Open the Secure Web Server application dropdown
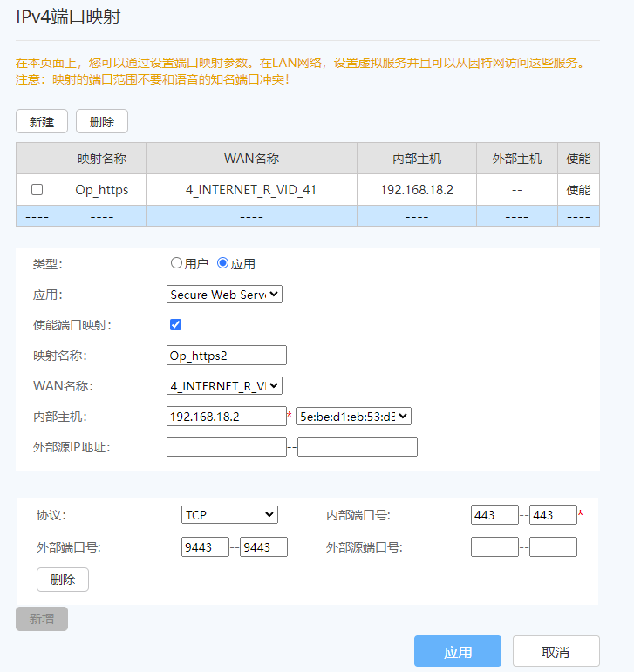Viewport: 634px width, 672px height. click(224, 295)
